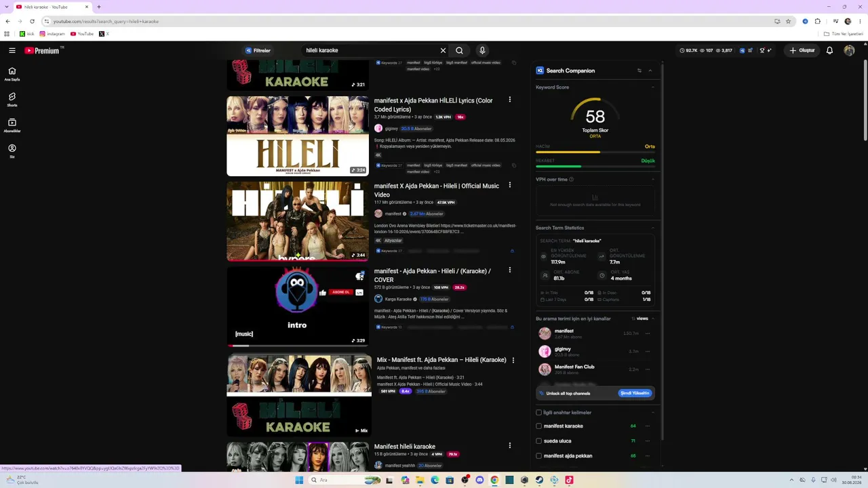Screen dimensions: 868x488
Task: Open three-dot menu for Karaoke COVER video
Action: tap(509, 270)
